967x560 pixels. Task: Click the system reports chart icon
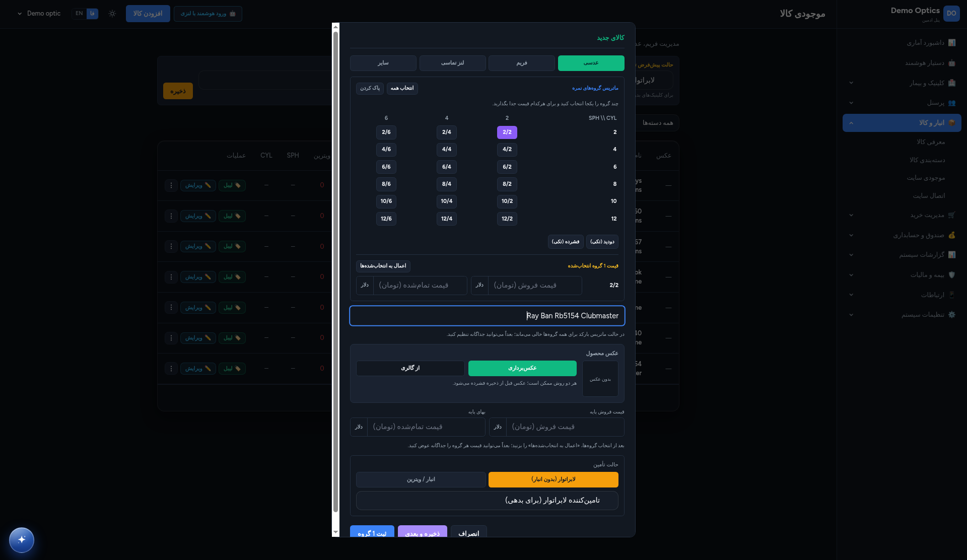point(951,255)
